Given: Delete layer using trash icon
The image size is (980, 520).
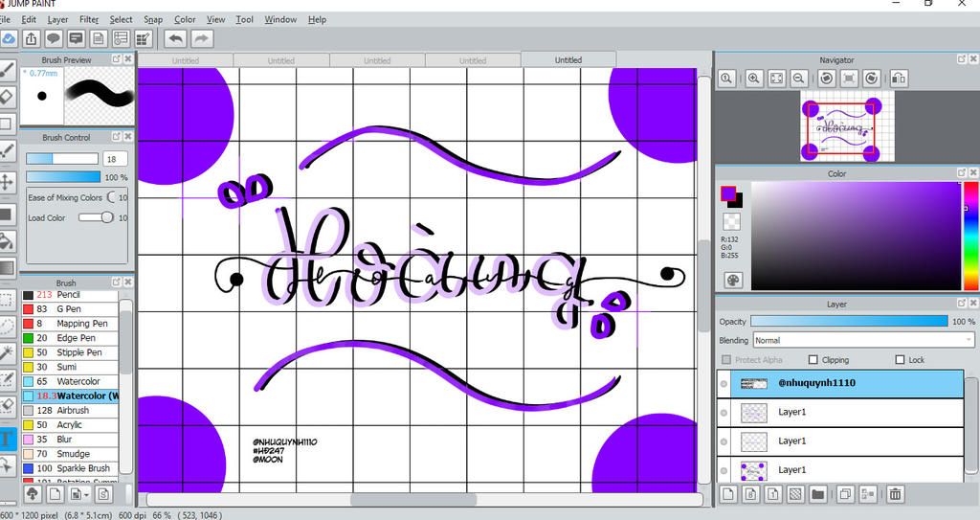Looking at the screenshot, I should click(895, 494).
